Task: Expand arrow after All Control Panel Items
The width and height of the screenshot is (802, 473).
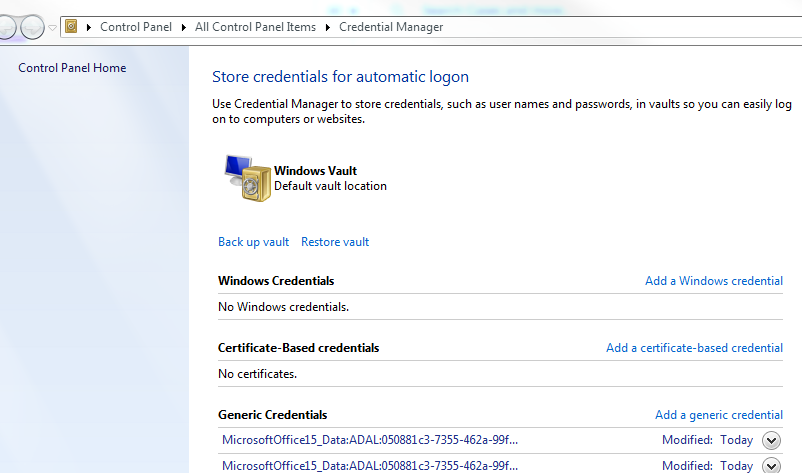Action: [327, 27]
